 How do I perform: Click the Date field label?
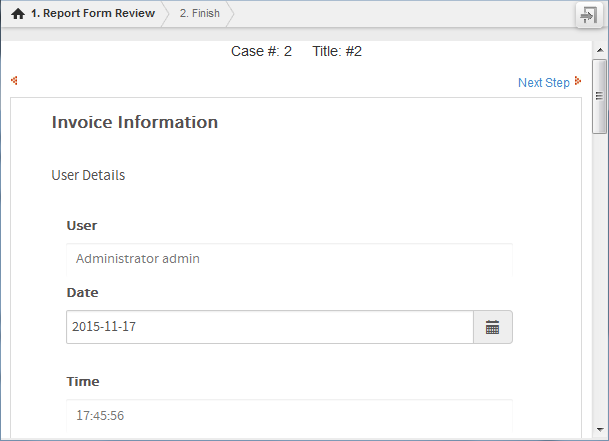pos(82,293)
